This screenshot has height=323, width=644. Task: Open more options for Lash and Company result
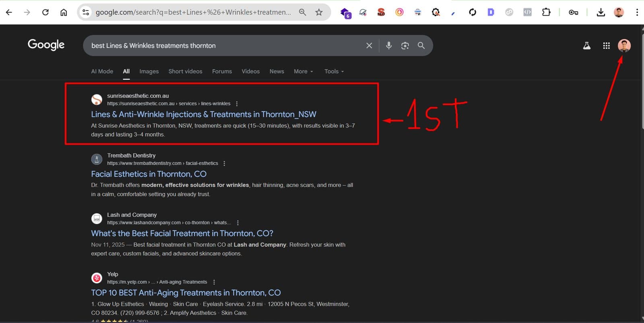pyautogui.click(x=238, y=223)
